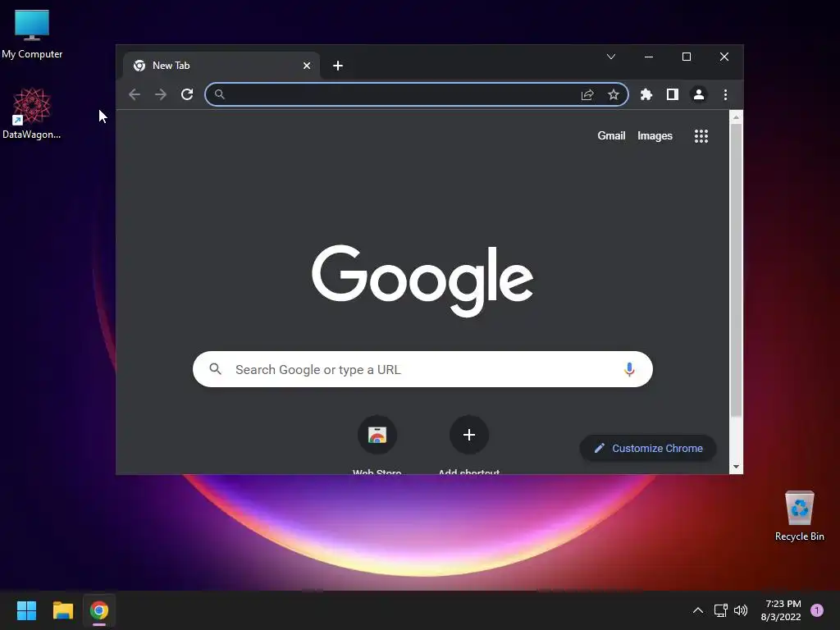Screen dimensions: 840x630
Task: Select the DataWagon desktop shortcut
Action: 32,113
